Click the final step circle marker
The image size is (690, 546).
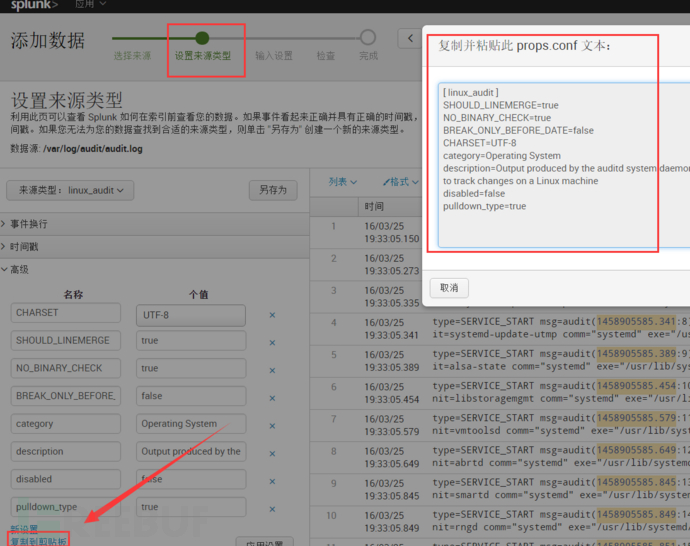click(368, 37)
